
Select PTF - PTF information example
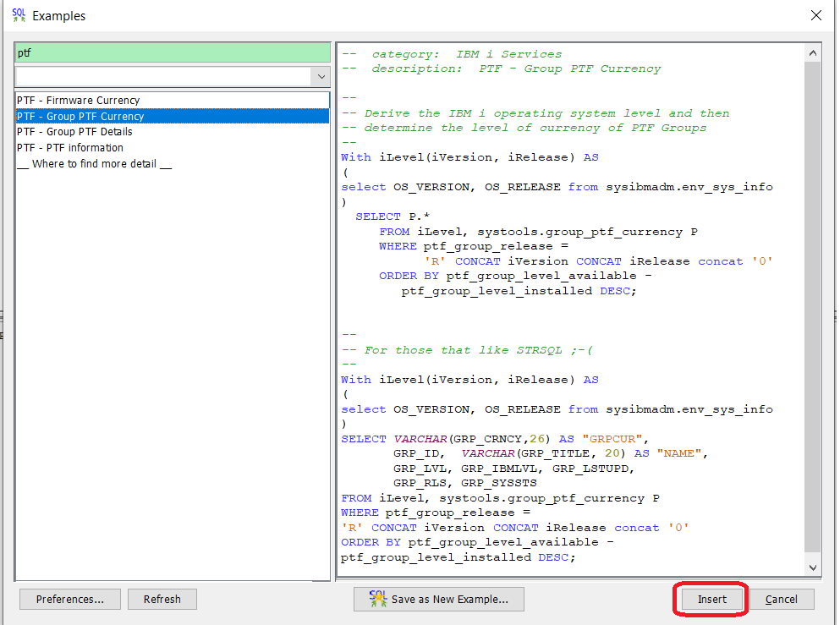(173, 148)
